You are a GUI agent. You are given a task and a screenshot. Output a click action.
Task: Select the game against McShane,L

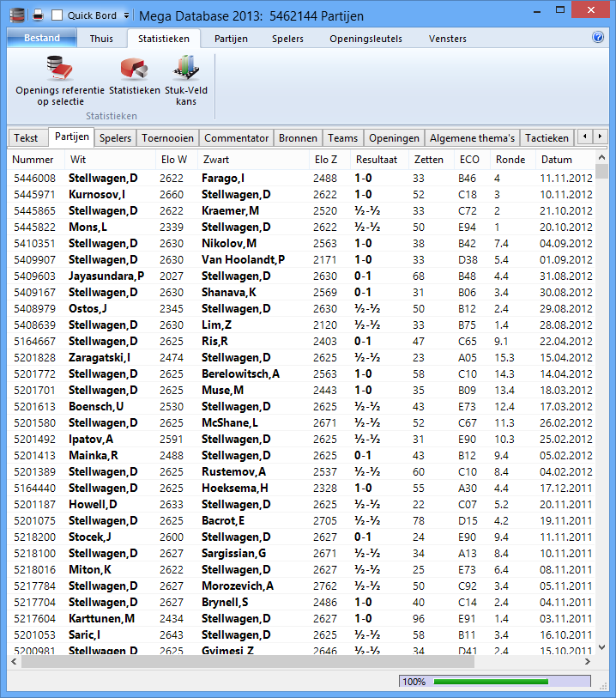tap(301, 423)
